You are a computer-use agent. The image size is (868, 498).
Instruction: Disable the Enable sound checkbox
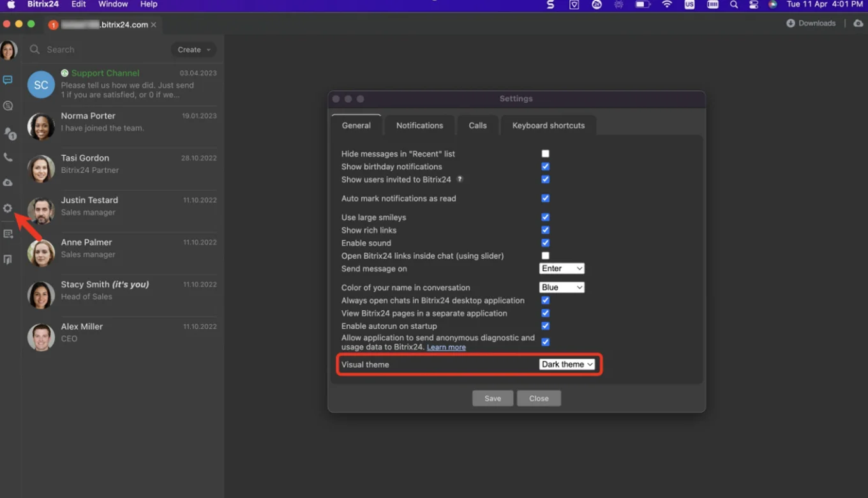coord(545,243)
